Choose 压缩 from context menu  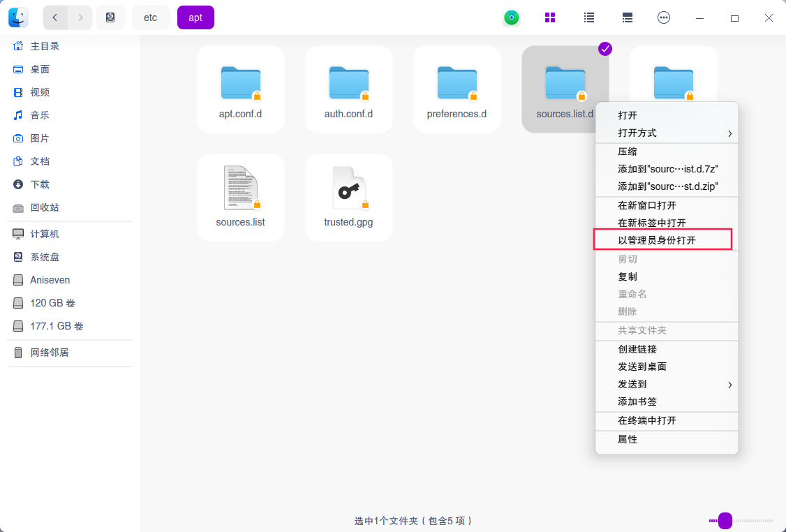pyautogui.click(x=667, y=152)
